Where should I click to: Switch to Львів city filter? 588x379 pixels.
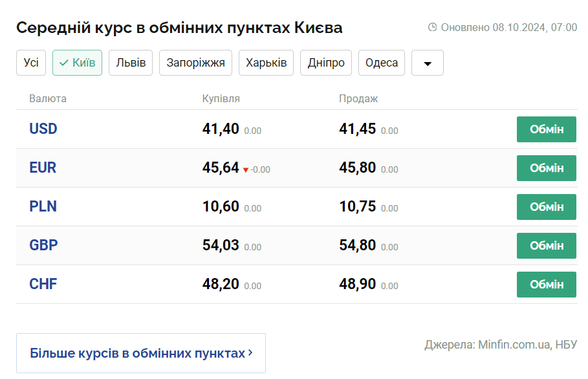(x=131, y=63)
